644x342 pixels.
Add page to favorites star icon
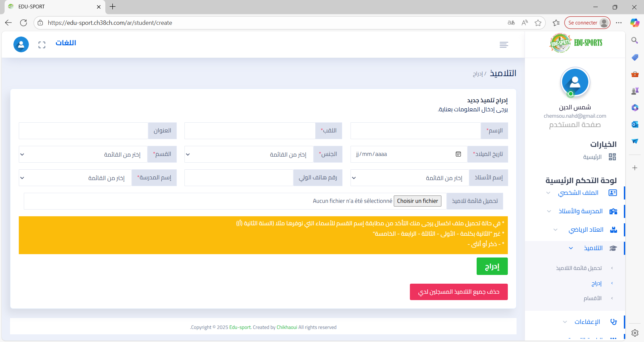pos(538,23)
